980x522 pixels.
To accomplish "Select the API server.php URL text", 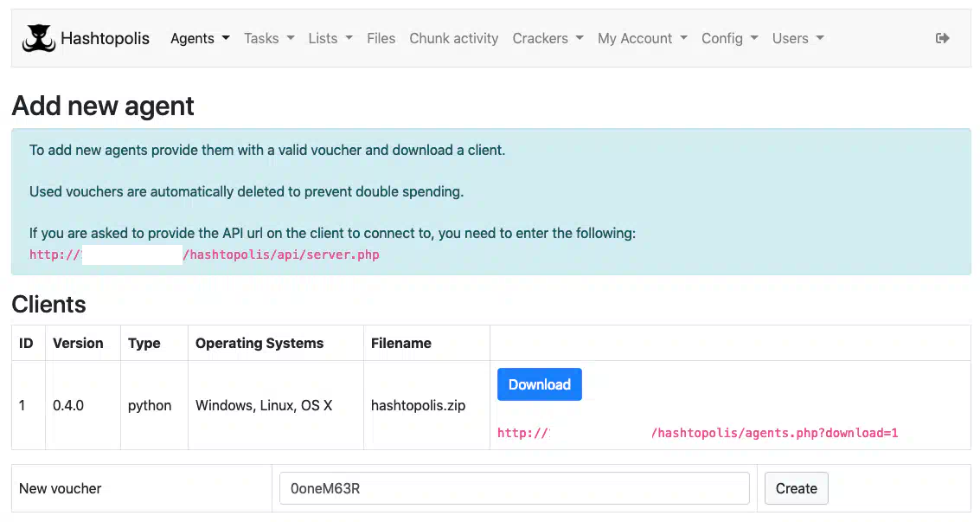I will click(204, 255).
